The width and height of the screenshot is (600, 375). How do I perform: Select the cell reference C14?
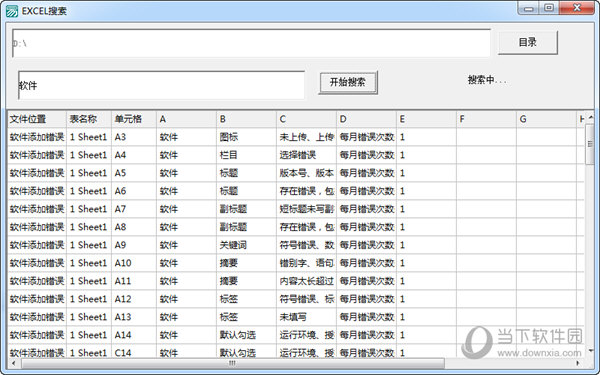click(134, 352)
